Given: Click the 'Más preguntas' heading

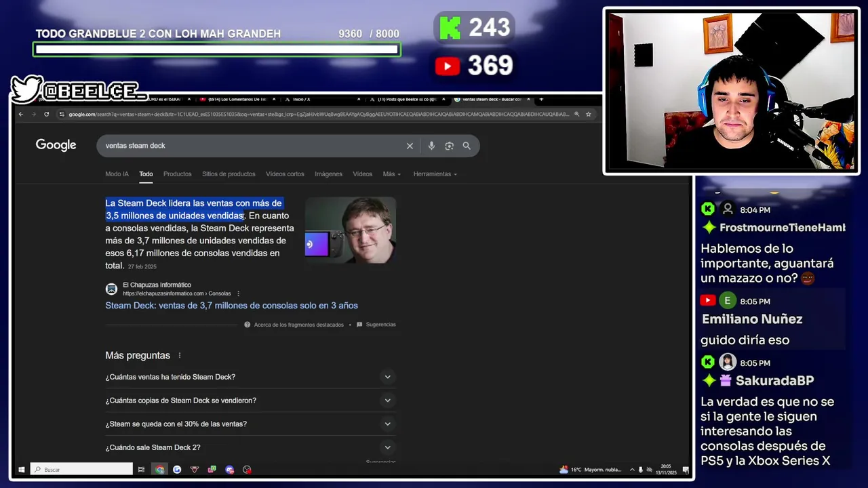Looking at the screenshot, I should pyautogui.click(x=138, y=355).
